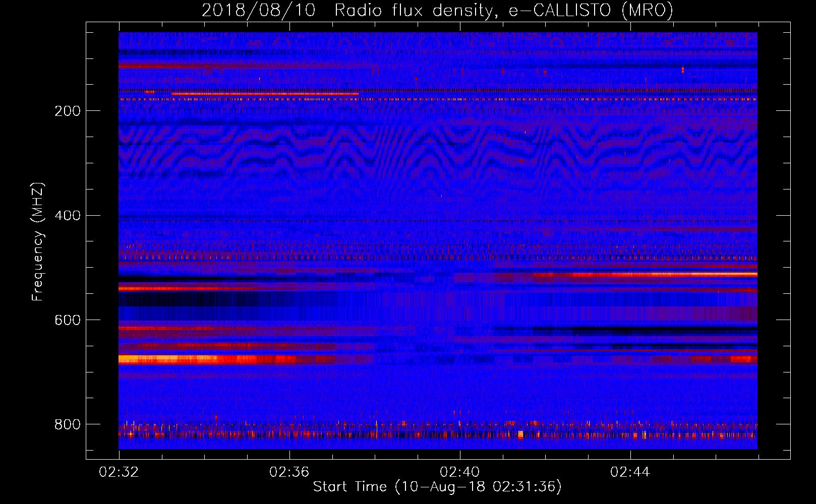
Task: Click the '600' frequency tick label
Action: tap(68, 320)
